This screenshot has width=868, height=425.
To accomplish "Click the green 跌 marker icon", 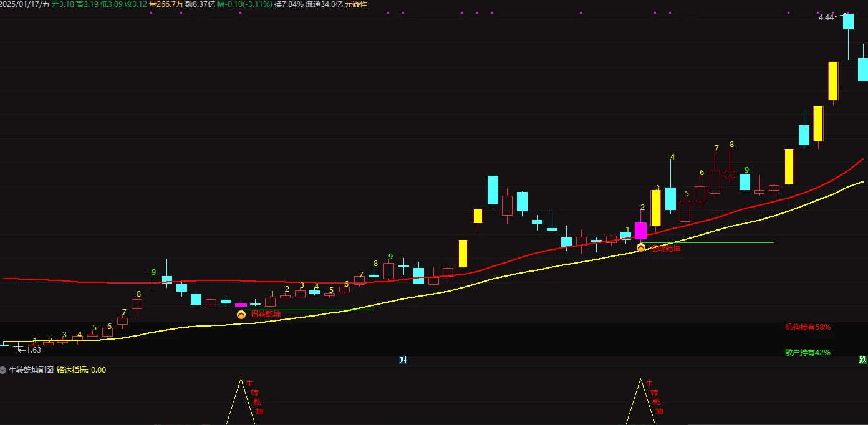I will [x=862, y=360].
